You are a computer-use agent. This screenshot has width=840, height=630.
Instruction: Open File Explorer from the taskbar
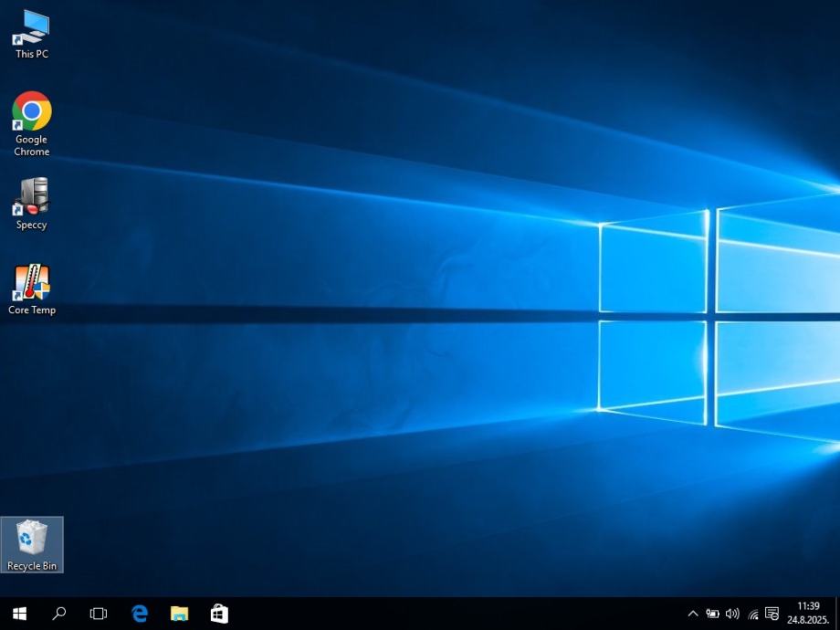pos(179,614)
